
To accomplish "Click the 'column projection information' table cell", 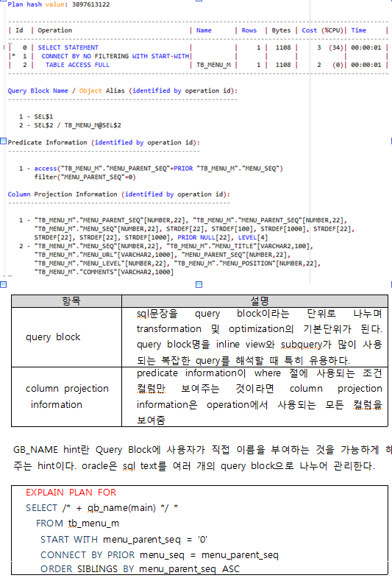I will 67,397.
